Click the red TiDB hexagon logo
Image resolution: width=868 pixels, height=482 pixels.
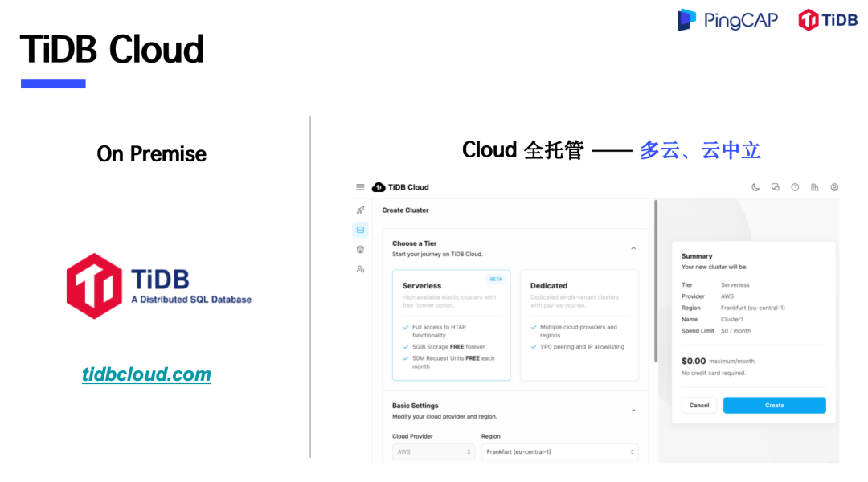click(94, 286)
